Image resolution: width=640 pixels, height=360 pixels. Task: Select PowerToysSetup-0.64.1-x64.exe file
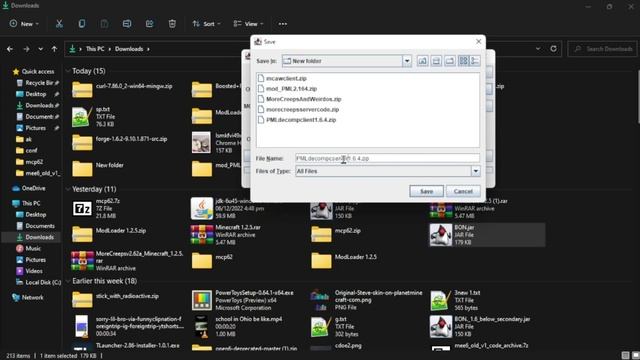pyautogui.click(x=242, y=300)
